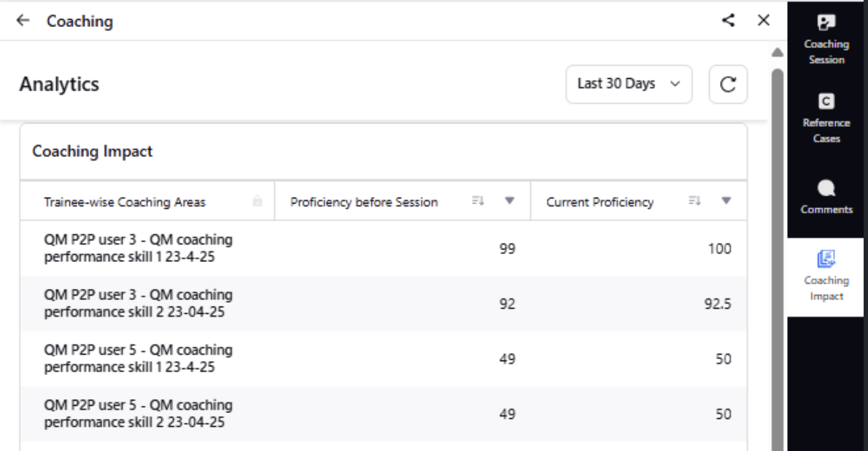Viewport: 868px width, 451px height.
Task: Click the value 92 in before-session column
Action: 508,304
